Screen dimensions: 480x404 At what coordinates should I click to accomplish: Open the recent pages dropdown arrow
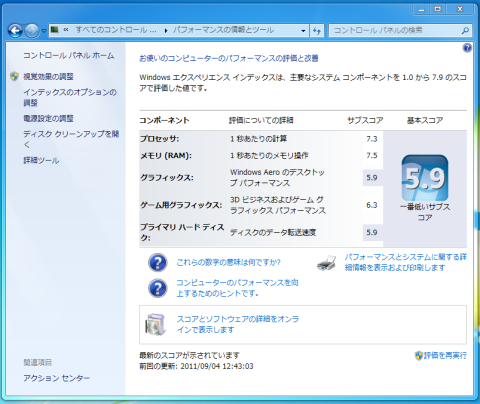(44, 31)
